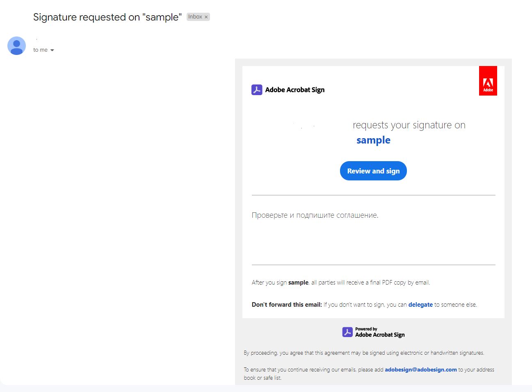Image resolution: width=532 pixels, height=392 pixels.
Task: Click the "Adobe Acrobat Sign" header text
Action: point(295,90)
